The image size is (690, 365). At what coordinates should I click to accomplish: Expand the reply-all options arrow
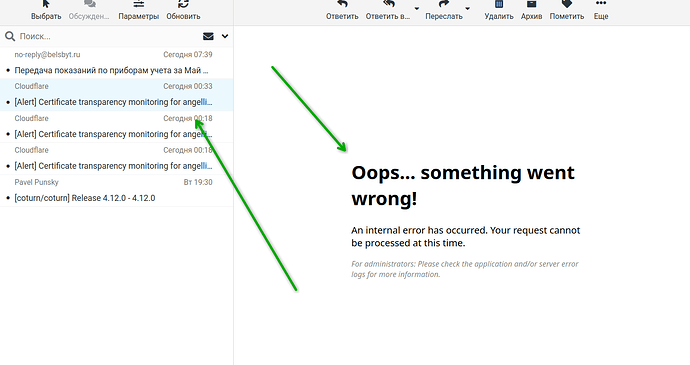click(417, 9)
